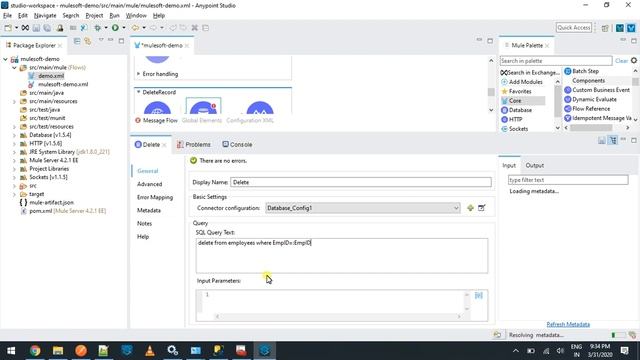This screenshot has height=360, width=640.
Task: Click the Open Perspective icon near Quick Access
Action: click(x=605, y=28)
